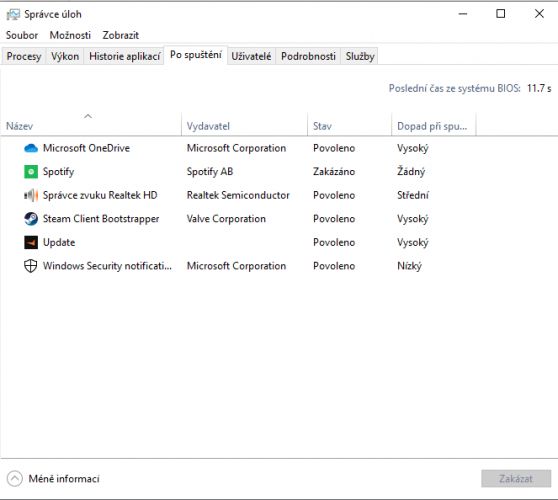Open the Možnosti menu
This screenshot has height=500, width=558.
[70, 35]
